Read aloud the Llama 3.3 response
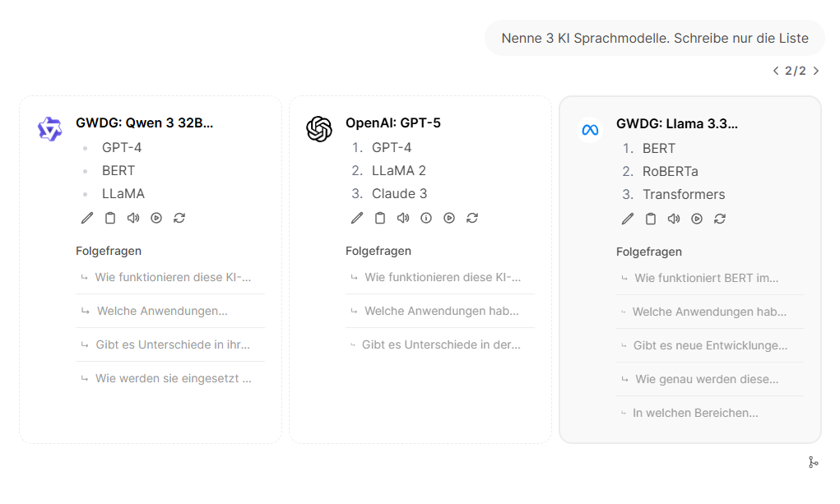840x504 pixels. [674, 219]
